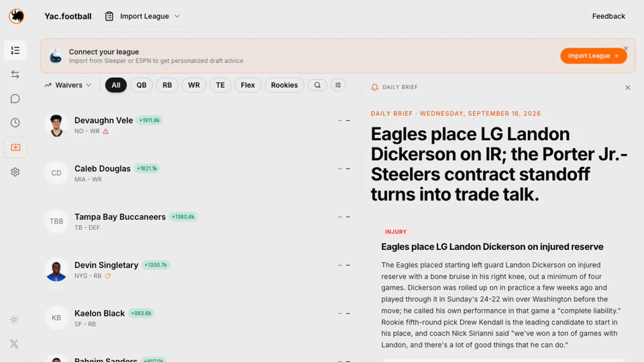Open the rankings list sidebar icon
This screenshot has height=362, width=644.
15,50
